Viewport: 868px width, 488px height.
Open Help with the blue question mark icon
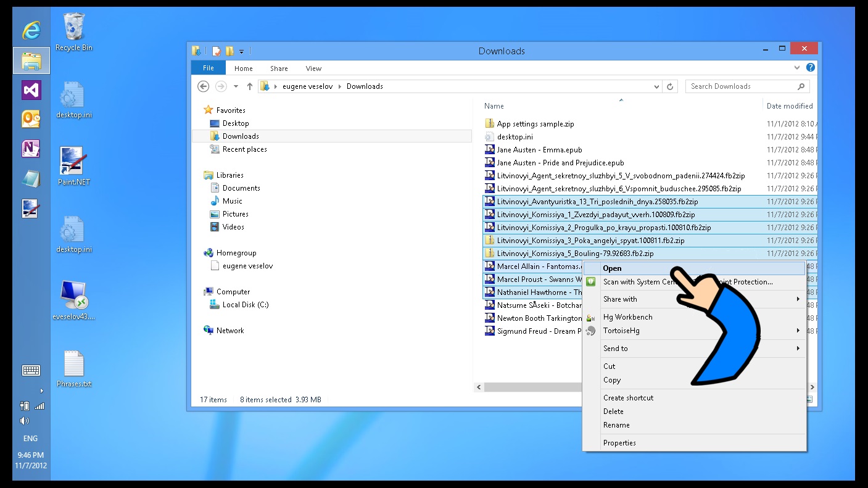tap(811, 68)
